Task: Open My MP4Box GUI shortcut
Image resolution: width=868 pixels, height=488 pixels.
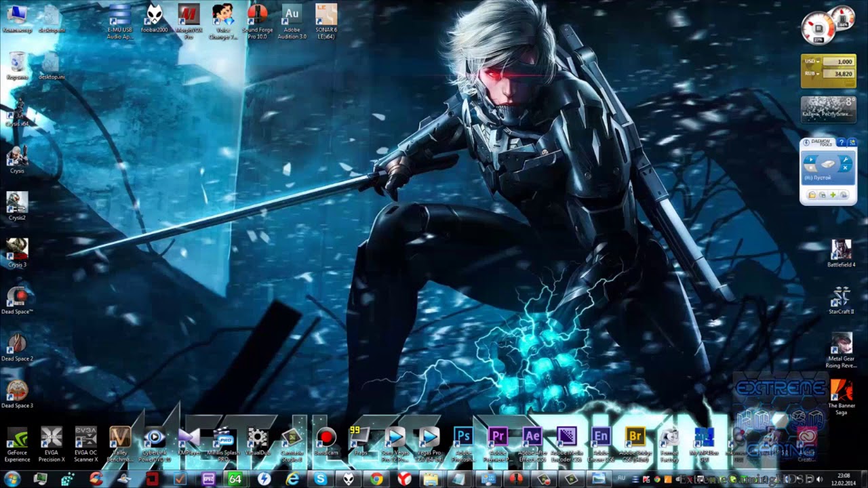Action: click(703, 444)
